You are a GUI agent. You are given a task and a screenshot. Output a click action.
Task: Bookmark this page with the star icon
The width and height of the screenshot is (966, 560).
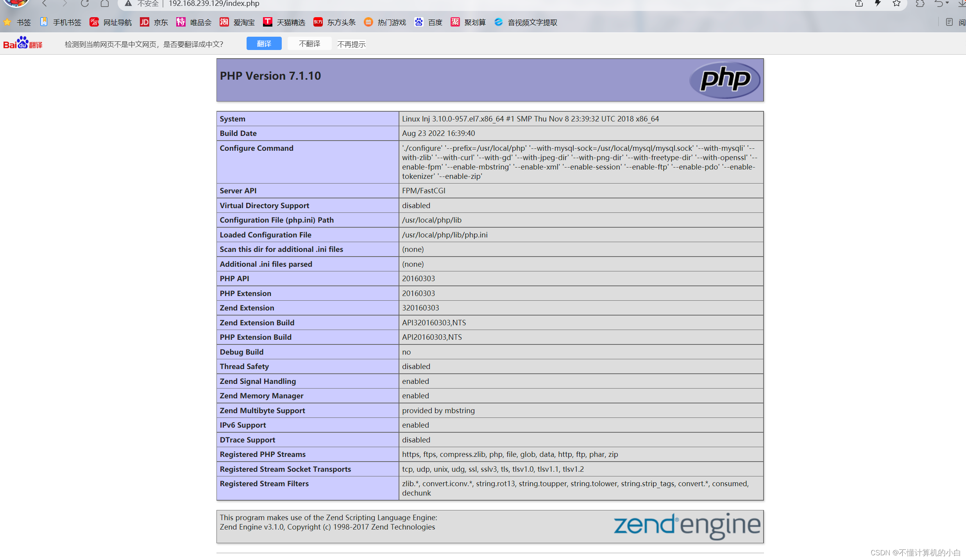point(897,4)
